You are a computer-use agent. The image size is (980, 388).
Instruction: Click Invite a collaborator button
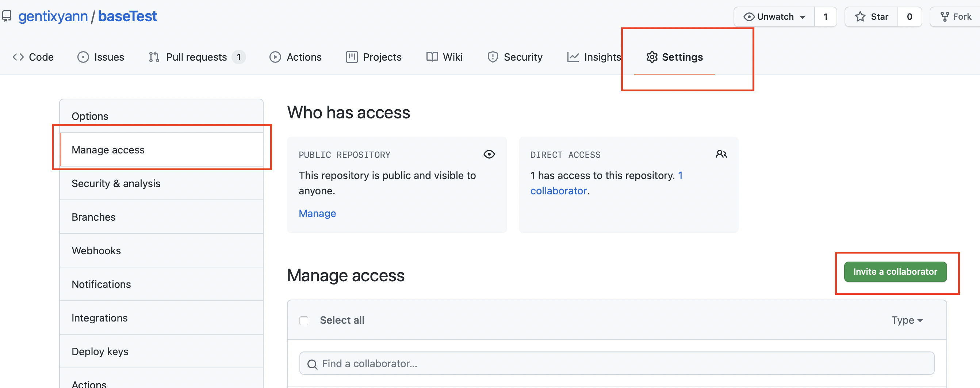click(895, 271)
